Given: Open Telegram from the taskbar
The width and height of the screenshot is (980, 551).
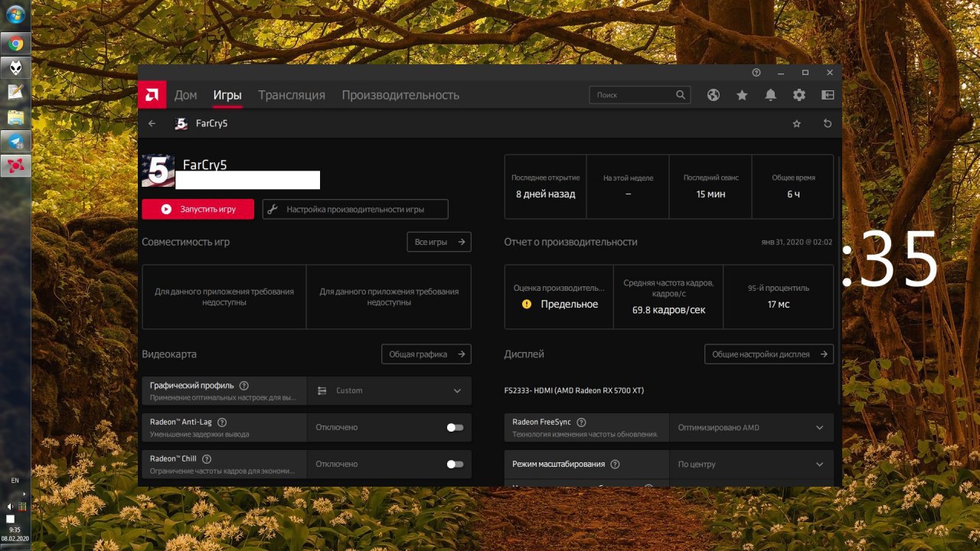Looking at the screenshot, I should pos(15,141).
